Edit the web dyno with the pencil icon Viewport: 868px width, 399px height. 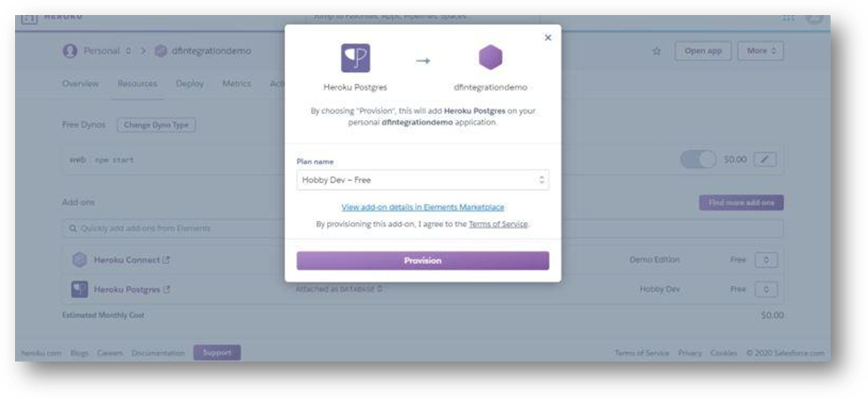point(765,160)
